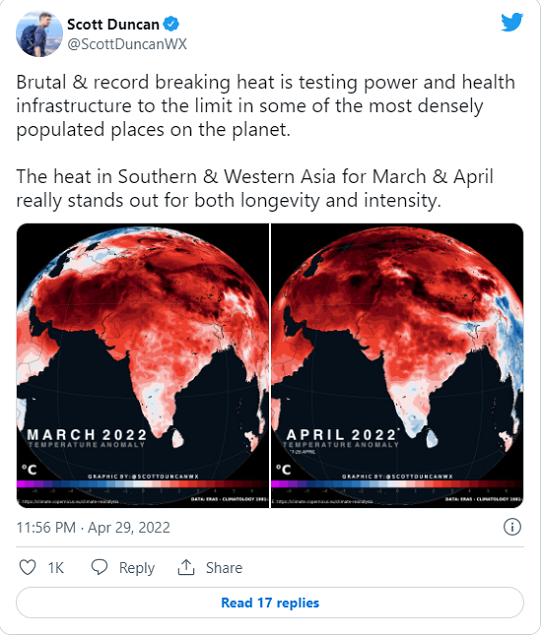This screenshot has height=636, width=542.
Task: Open the April 2022 temperature anomaly map
Action: click(397, 365)
